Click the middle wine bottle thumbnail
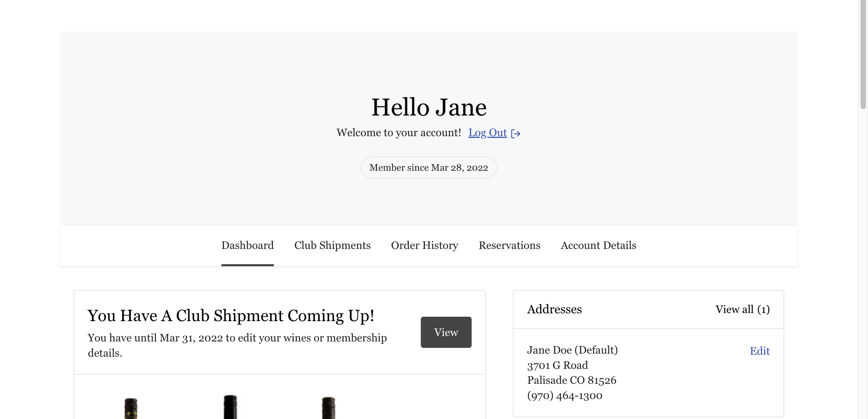This screenshot has width=868, height=419. [x=230, y=407]
